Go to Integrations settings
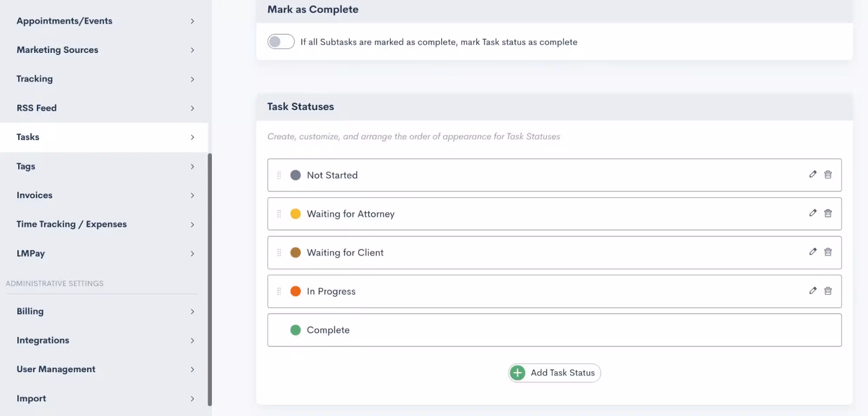This screenshot has height=416, width=868. point(43,341)
